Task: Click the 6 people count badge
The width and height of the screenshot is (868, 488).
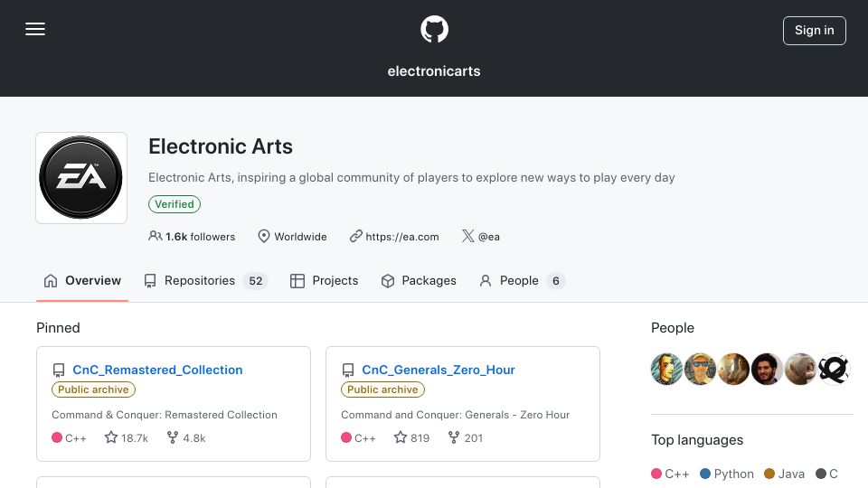Action: coord(556,281)
